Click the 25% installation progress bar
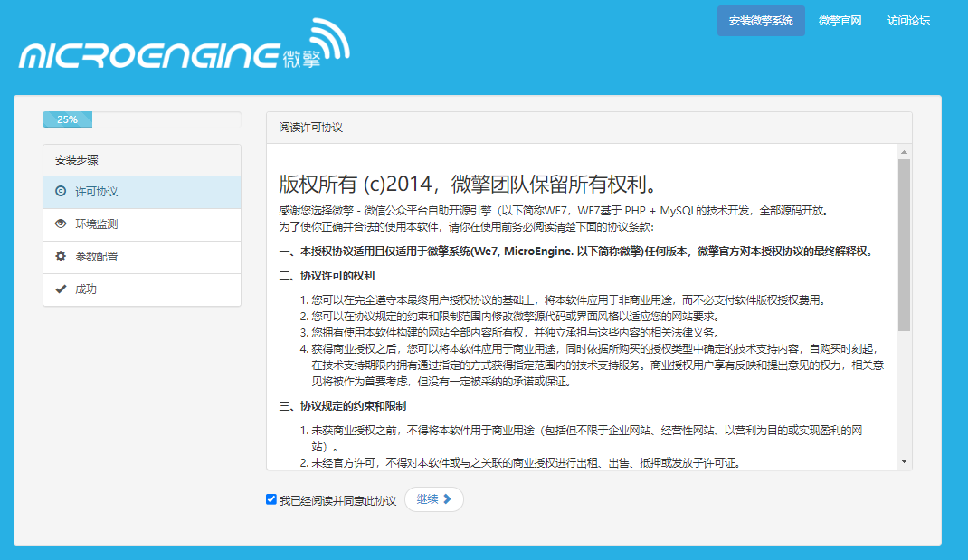This screenshot has width=968, height=560. (x=68, y=119)
